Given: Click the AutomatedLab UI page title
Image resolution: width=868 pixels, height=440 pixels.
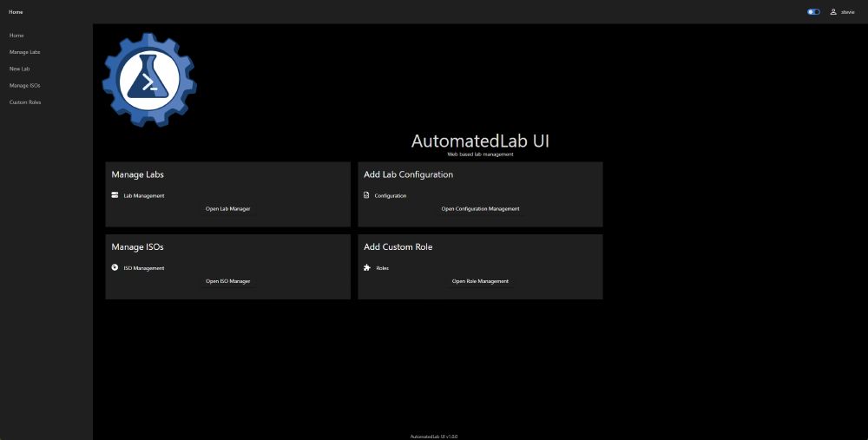Looking at the screenshot, I should coord(480,141).
